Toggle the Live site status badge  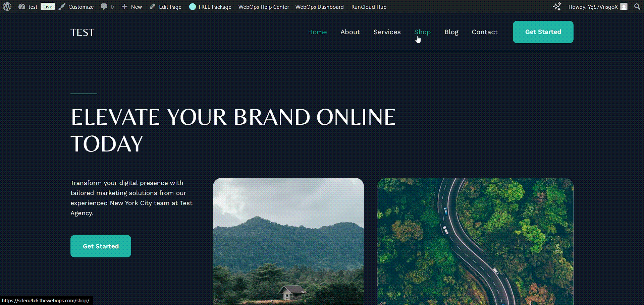[x=48, y=7]
